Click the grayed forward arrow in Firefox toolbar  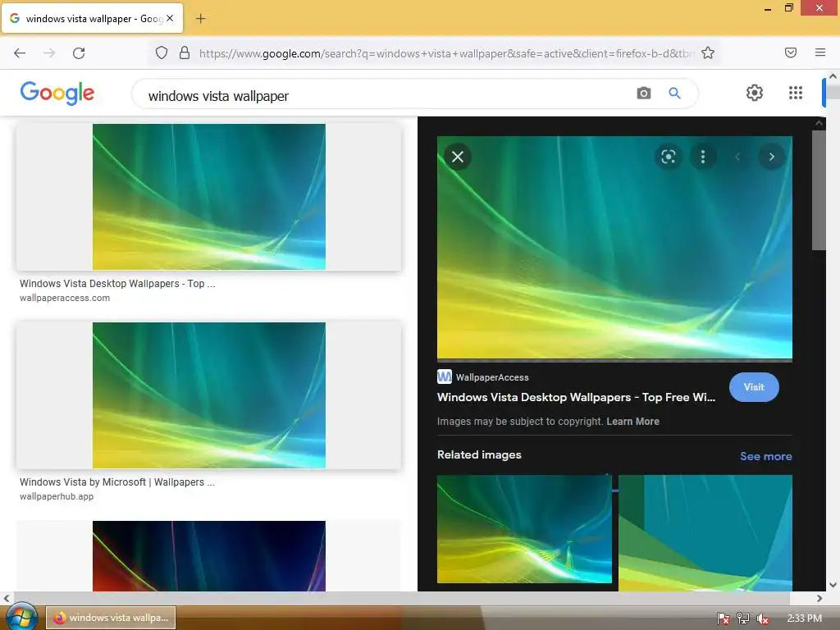click(x=49, y=53)
